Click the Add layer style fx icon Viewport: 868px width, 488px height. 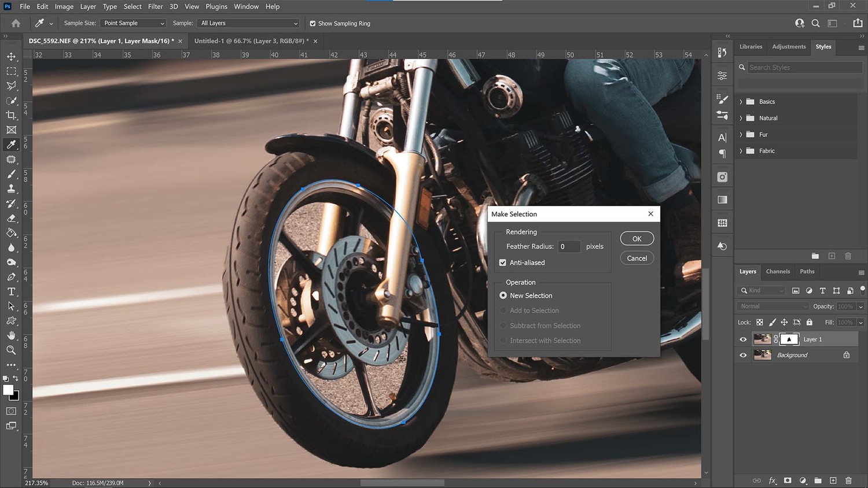(x=772, y=480)
